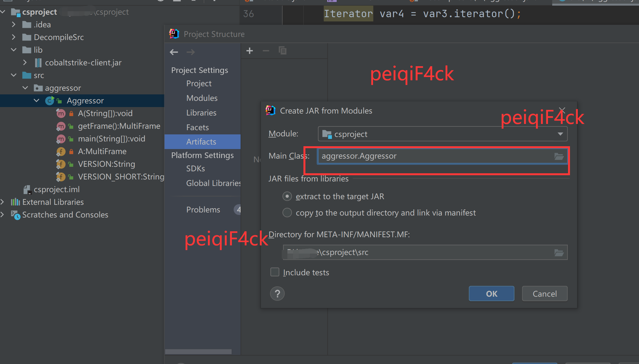Collapse the Aggressor class node

click(x=36, y=101)
